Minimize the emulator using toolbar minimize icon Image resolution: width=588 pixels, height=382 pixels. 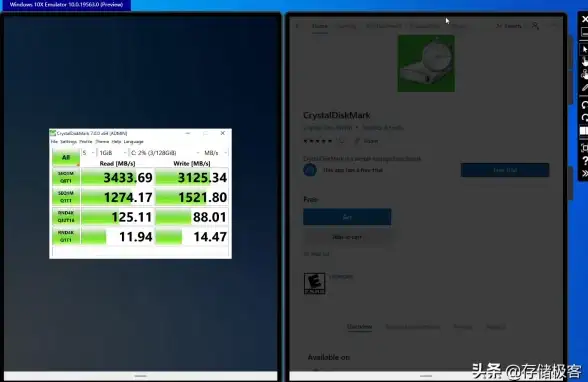[x=584, y=32]
